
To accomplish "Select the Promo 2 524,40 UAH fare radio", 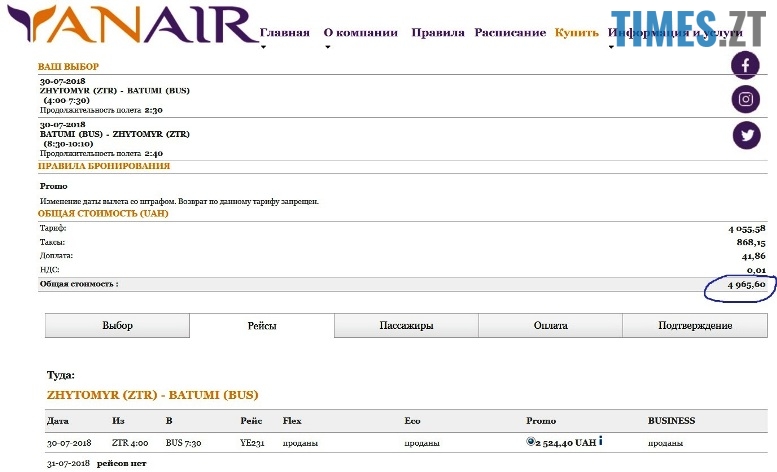I will click(x=531, y=441).
